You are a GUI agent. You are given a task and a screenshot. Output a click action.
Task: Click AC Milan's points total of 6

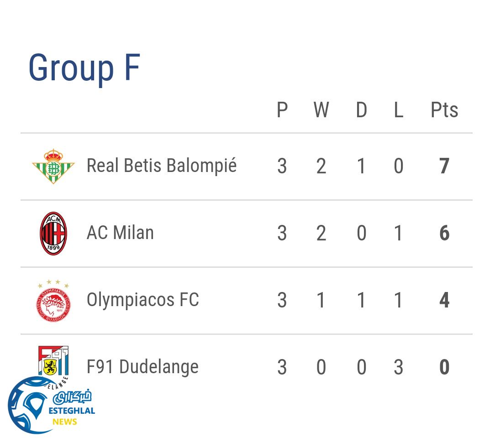(444, 233)
